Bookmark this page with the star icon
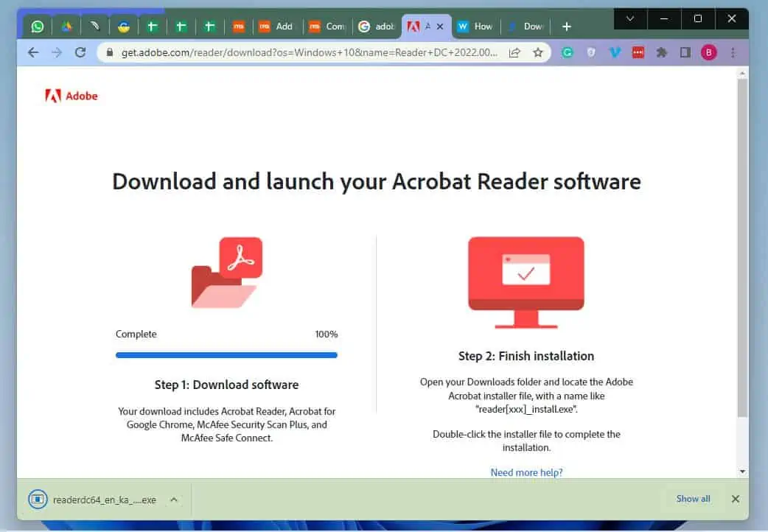768x532 pixels. [538, 52]
